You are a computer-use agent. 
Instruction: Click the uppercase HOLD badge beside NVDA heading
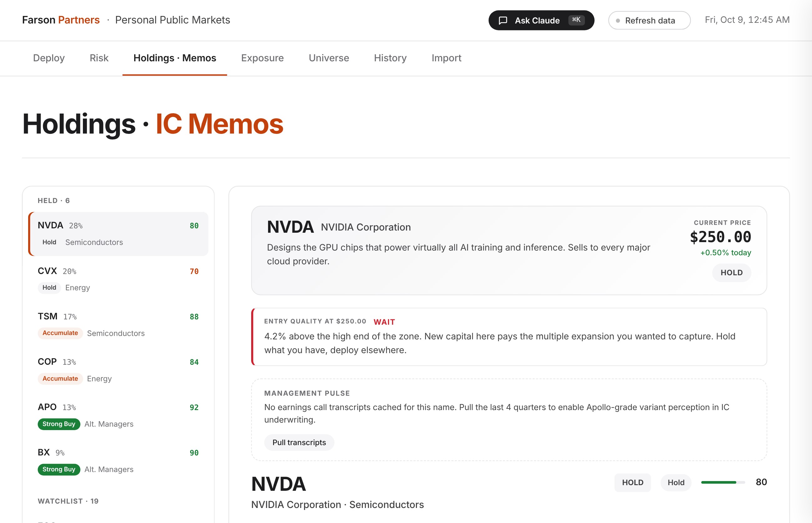click(632, 483)
